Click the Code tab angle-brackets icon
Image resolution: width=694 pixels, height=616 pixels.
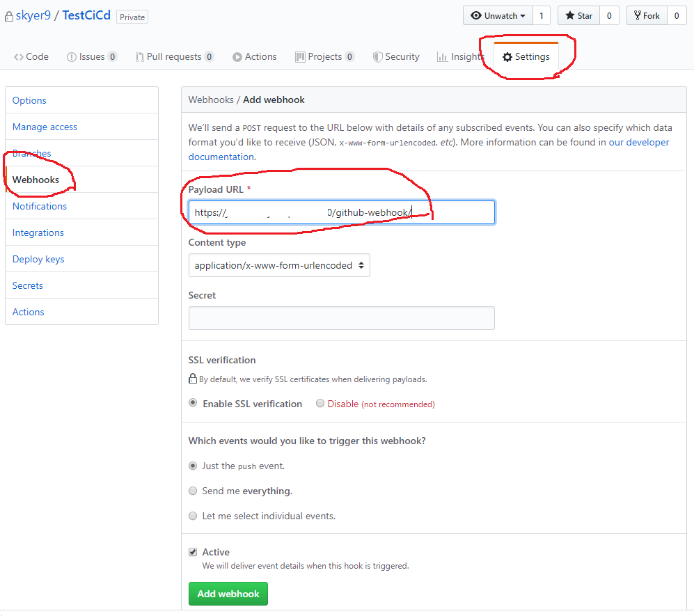coord(19,57)
